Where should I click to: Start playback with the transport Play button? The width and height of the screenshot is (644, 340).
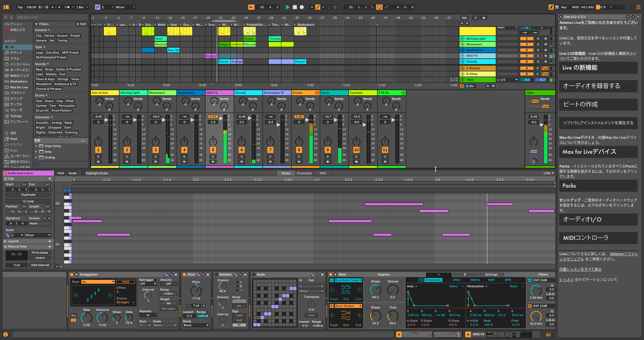click(x=287, y=7)
